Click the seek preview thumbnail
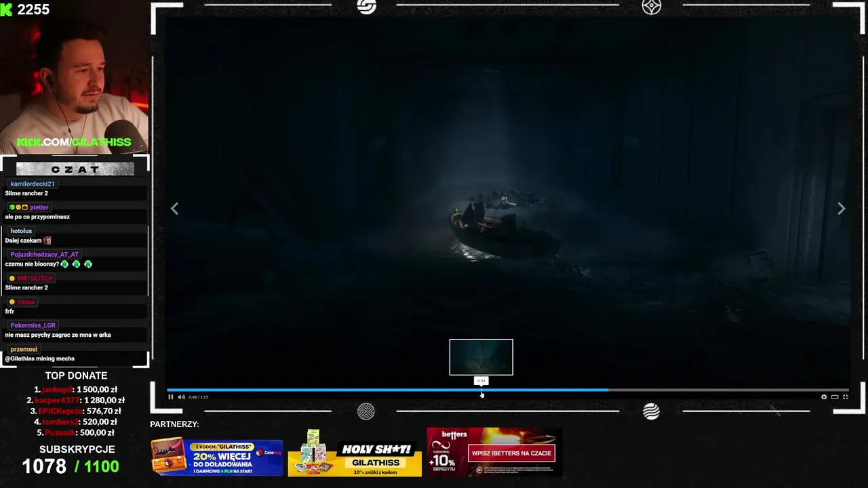The width and height of the screenshot is (868, 488). (x=481, y=357)
